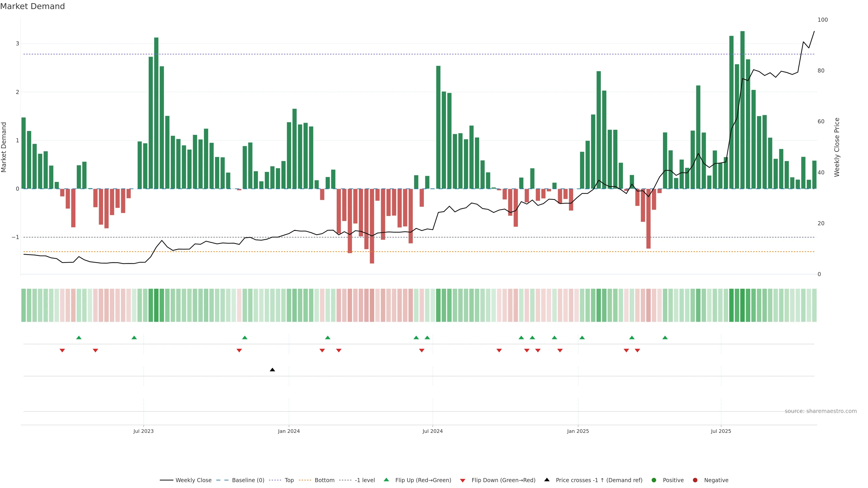Click the last green flip-up marker on the chart
This screenshot has width=868, height=488.
665,338
